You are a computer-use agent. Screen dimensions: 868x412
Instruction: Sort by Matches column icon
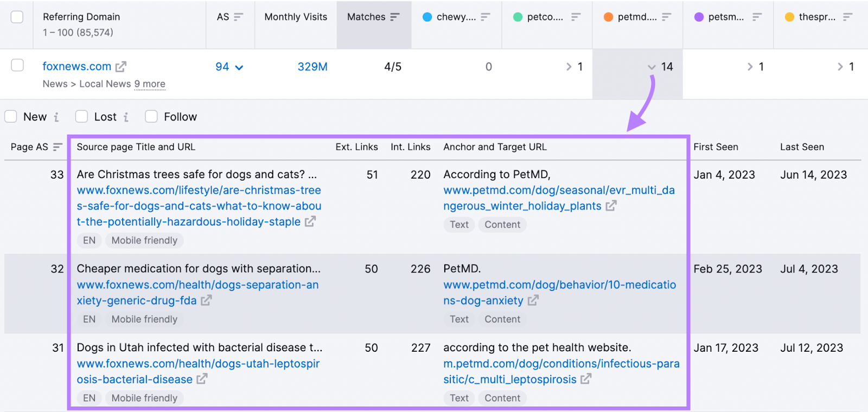[x=395, y=17]
